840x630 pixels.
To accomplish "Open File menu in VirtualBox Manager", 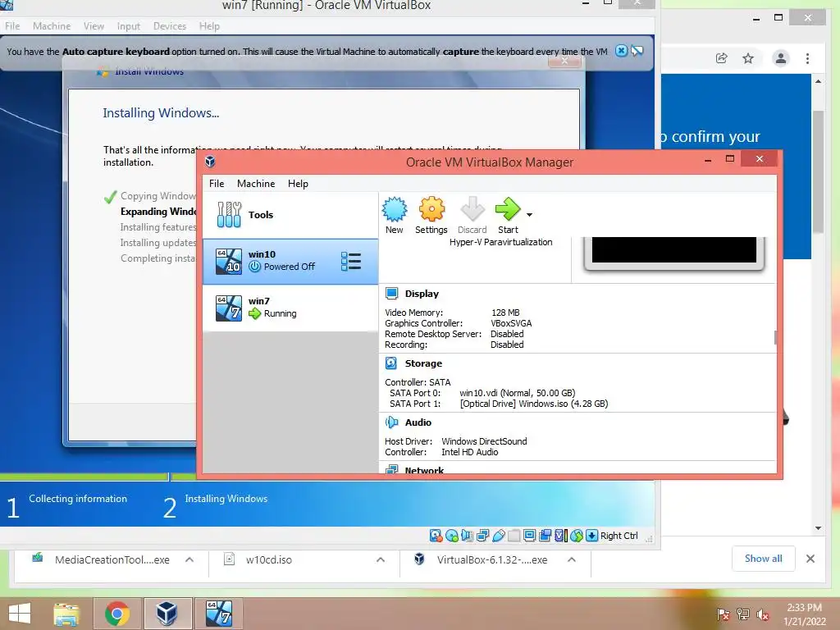I will click(217, 184).
